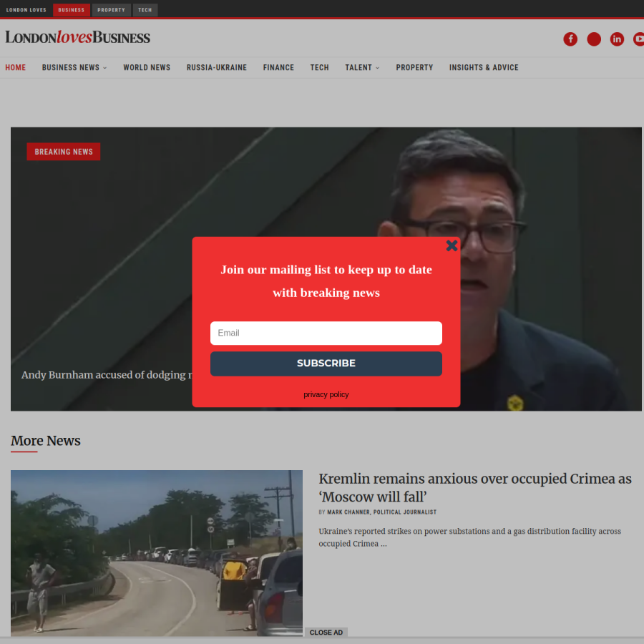Click the Close Ad button
Image resolution: width=644 pixels, height=644 pixels.
coord(326,632)
